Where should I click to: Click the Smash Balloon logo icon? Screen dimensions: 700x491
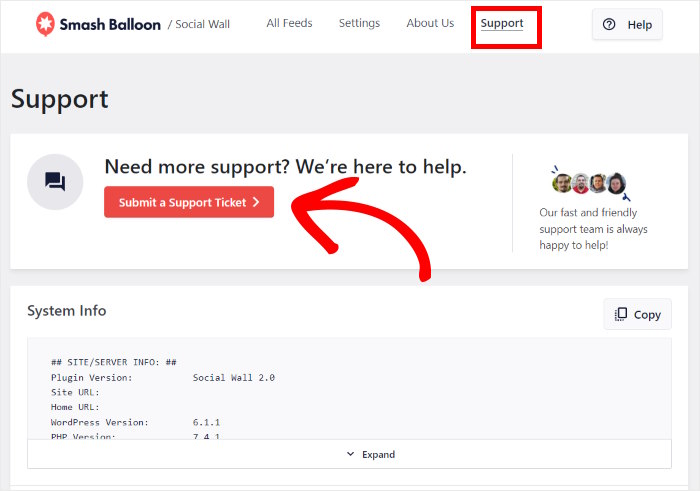tap(45, 24)
